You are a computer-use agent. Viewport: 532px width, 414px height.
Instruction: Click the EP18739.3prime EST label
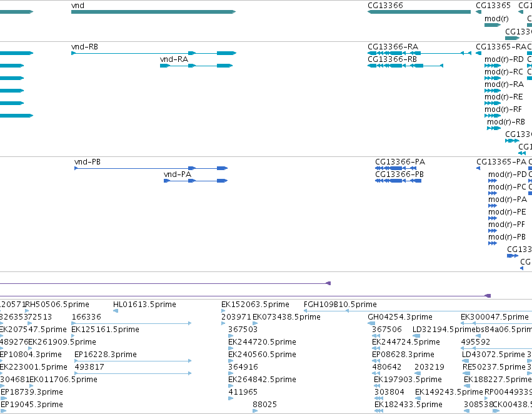[x=32, y=392]
